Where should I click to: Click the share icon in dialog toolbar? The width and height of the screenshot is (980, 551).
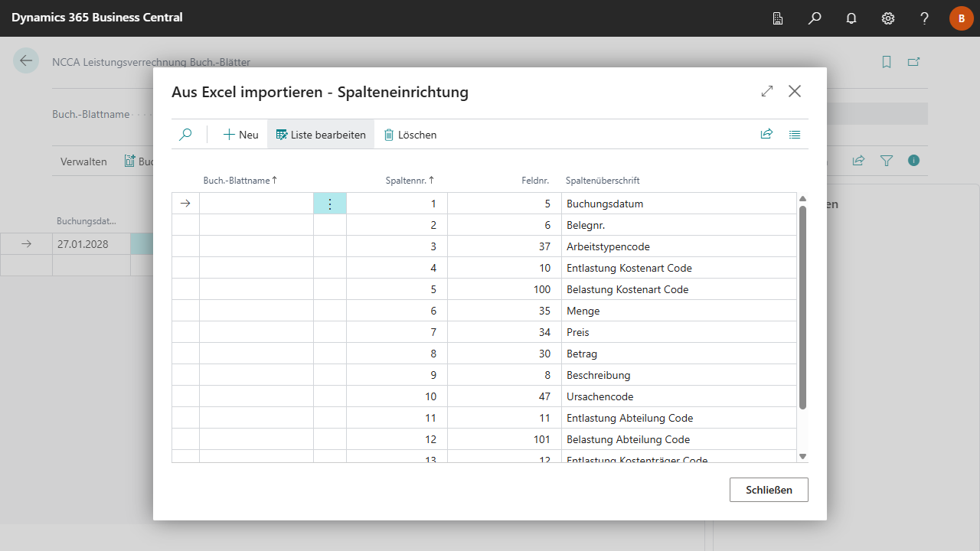[766, 135]
